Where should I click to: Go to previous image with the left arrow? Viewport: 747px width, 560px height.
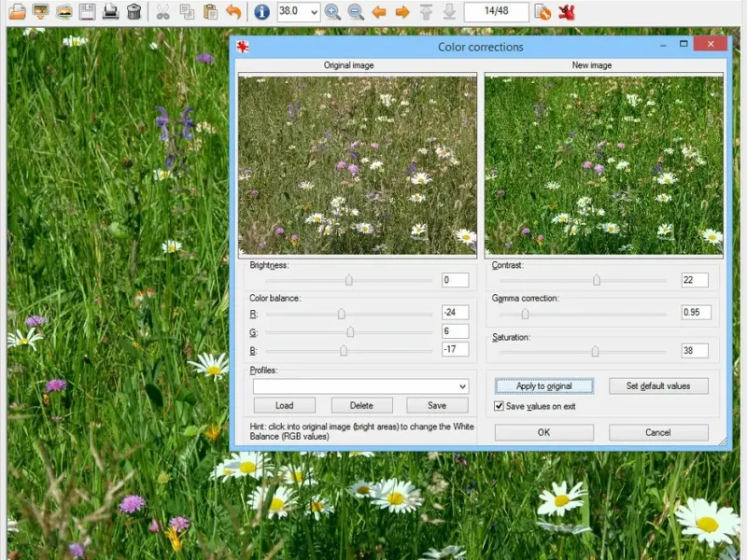pos(379,12)
